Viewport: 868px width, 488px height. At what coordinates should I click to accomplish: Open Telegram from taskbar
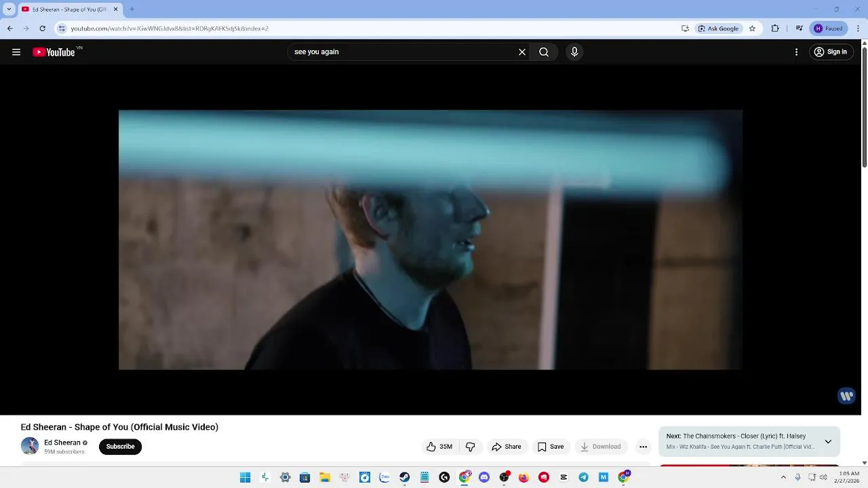[583, 477]
